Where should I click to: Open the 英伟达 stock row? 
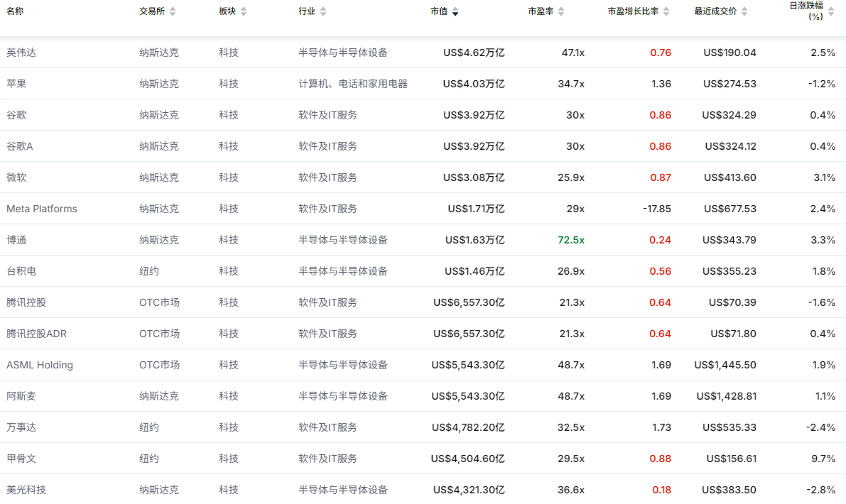click(x=21, y=53)
